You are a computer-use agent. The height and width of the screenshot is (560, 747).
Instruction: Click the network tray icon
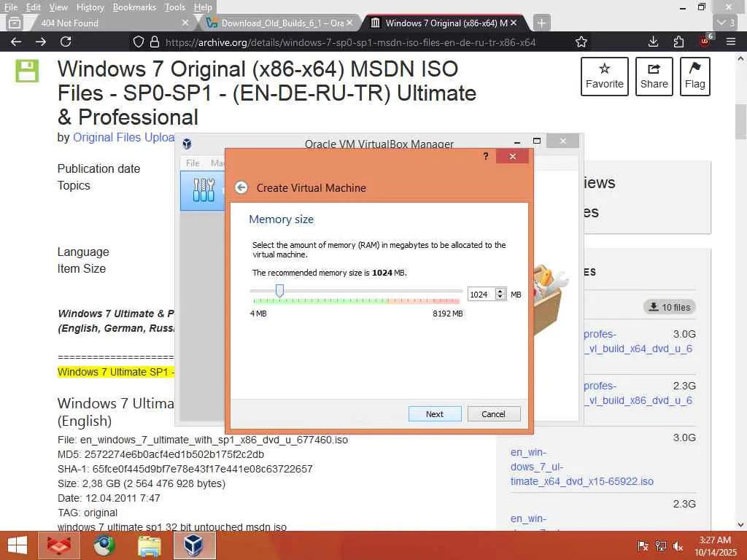click(x=660, y=545)
